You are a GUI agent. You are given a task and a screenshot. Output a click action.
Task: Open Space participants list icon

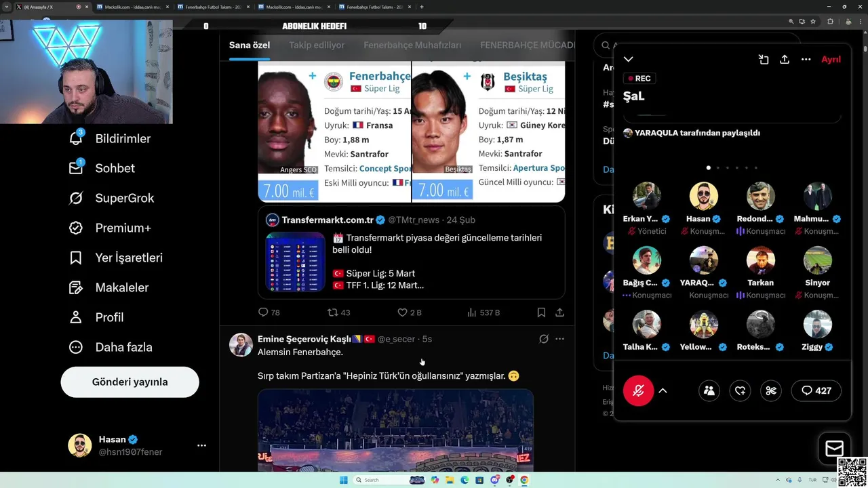click(x=709, y=390)
